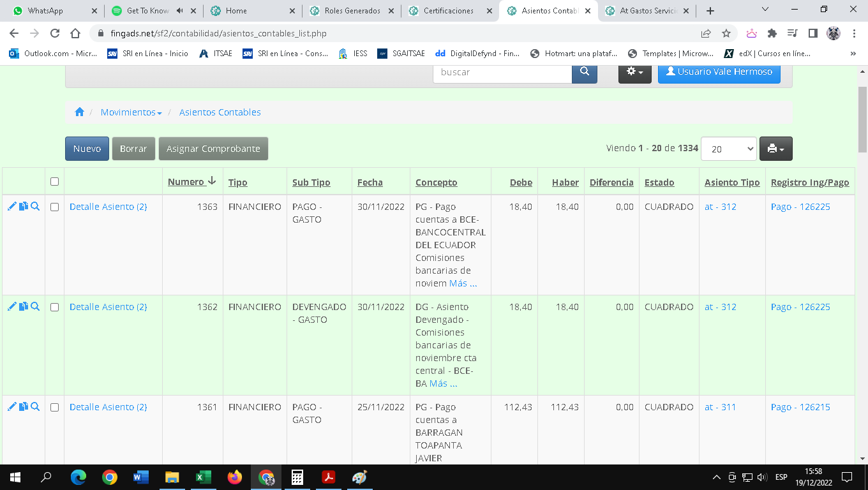Open the settings gear menu

(x=634, y=72)
